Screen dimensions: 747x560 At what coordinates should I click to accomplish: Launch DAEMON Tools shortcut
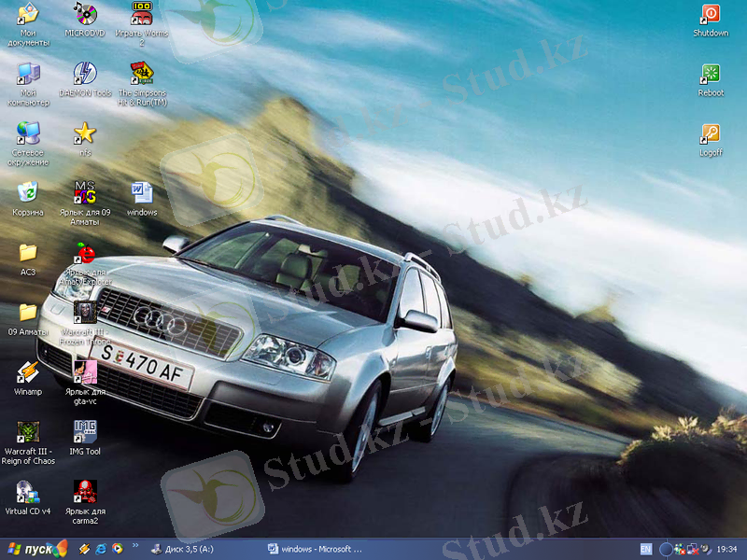85,79
